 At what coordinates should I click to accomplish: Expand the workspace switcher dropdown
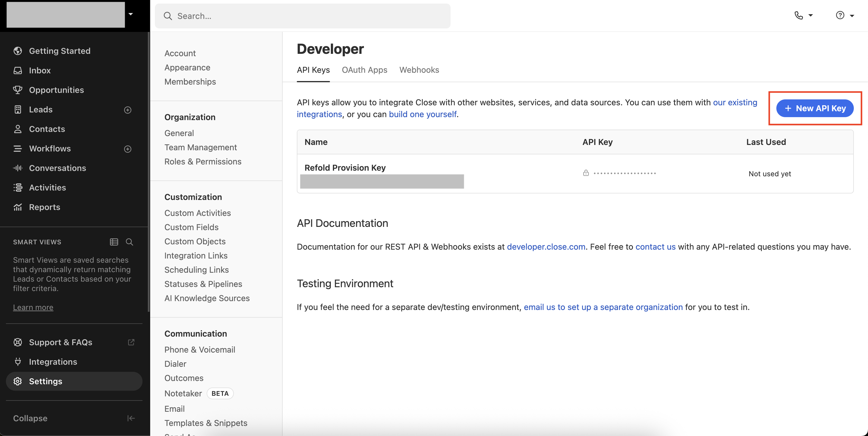pyautogui.click(x=131, y=14)
